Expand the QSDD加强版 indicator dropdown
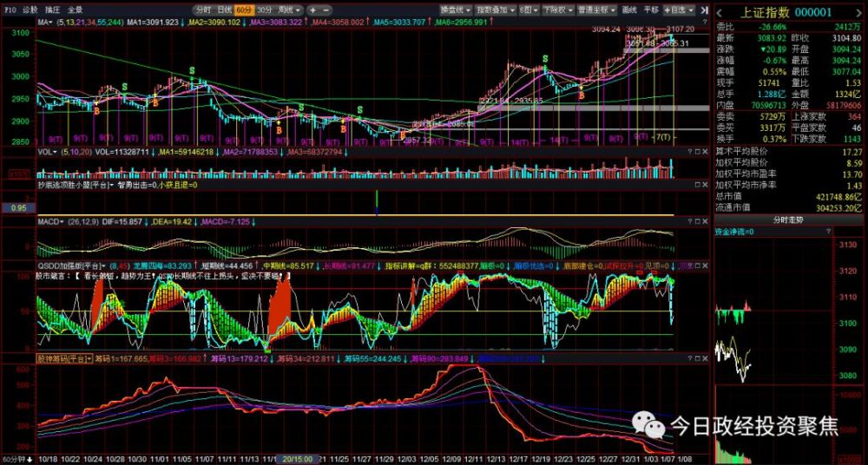 (72, 265)
